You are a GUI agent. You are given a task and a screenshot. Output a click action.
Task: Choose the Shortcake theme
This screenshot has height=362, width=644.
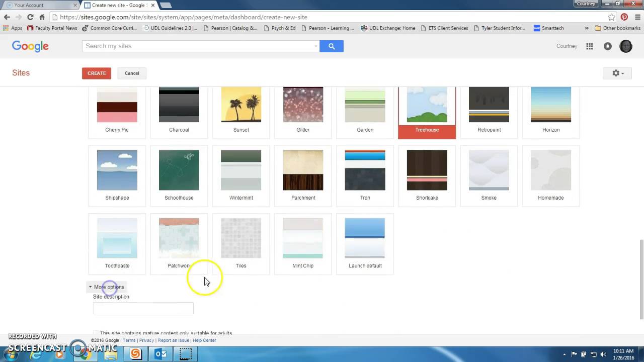(427, 176)
